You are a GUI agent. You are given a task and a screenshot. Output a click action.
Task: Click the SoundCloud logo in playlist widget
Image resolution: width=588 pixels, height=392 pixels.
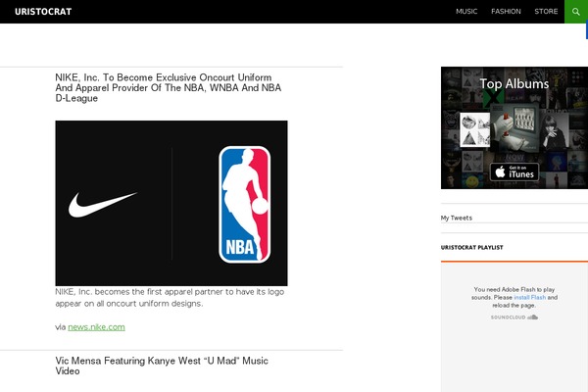[514, 318]
